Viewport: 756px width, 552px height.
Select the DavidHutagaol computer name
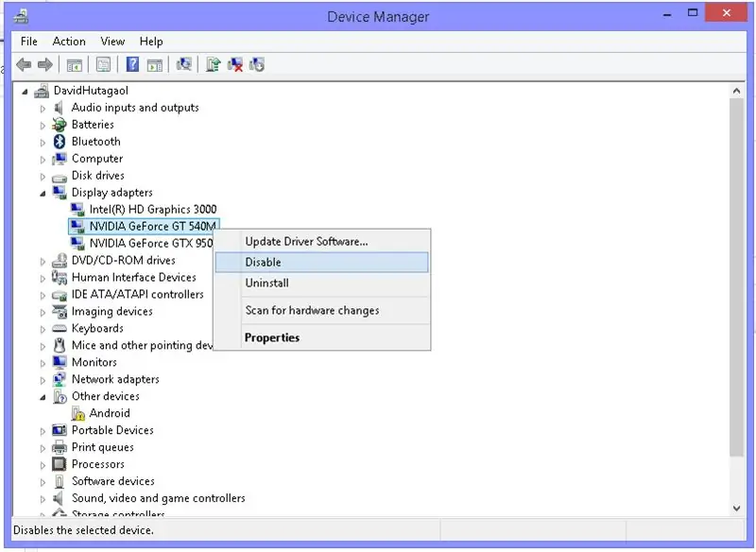click(91, 91)
